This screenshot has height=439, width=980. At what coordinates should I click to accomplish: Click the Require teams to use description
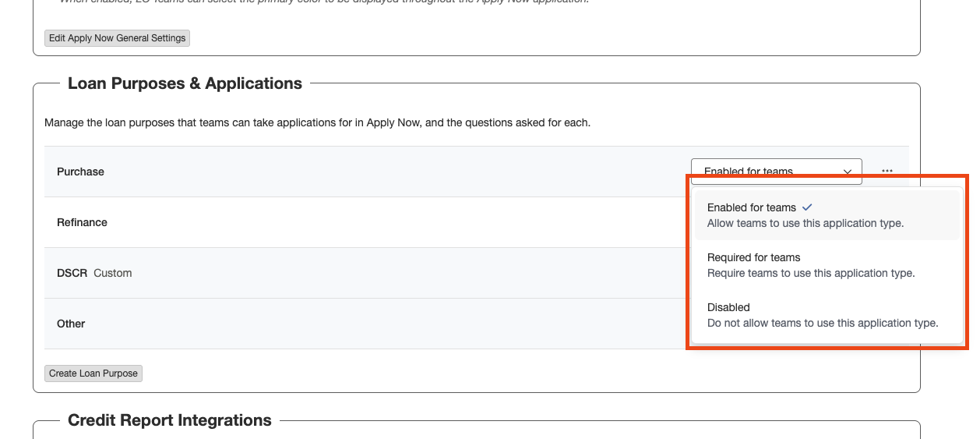point(810,273)
